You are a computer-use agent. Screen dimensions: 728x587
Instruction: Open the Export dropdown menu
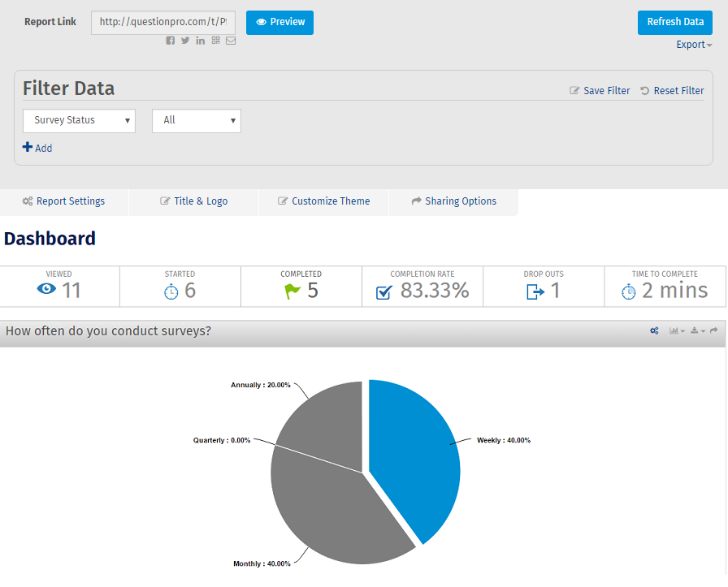694,45
